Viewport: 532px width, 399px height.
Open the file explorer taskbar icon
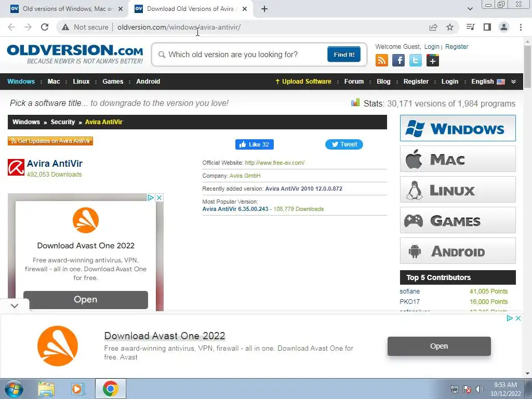[x=46, y=389]
